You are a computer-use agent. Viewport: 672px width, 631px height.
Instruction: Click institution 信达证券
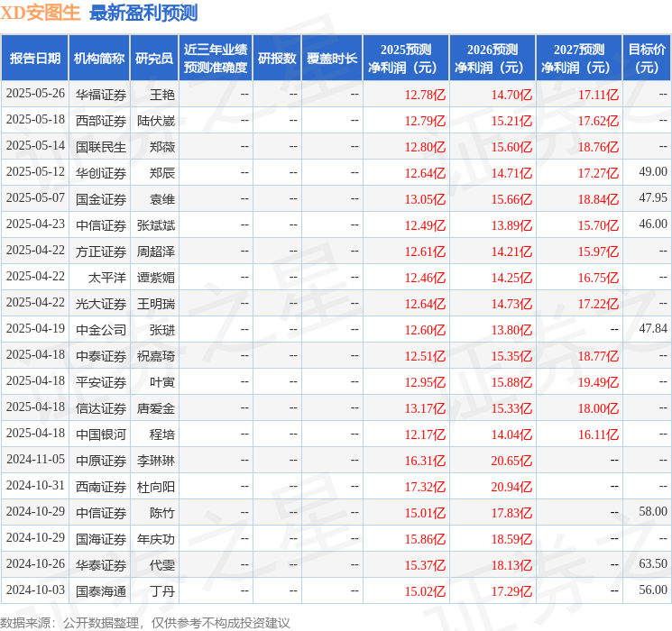tap(101, 408)
